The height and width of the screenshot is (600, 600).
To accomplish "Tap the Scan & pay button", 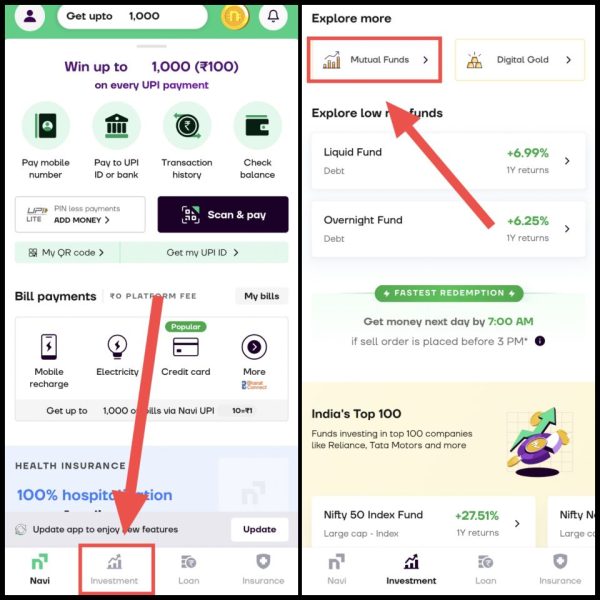I will [223, 214].
